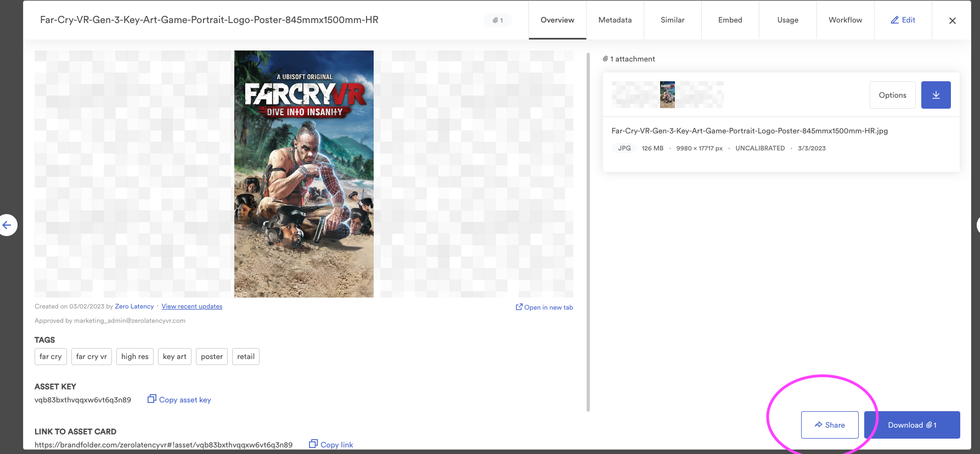Viewport: 980px width, 454px height.
Task: Select the 'high res' tag
Action: click(x=135, y=356)
